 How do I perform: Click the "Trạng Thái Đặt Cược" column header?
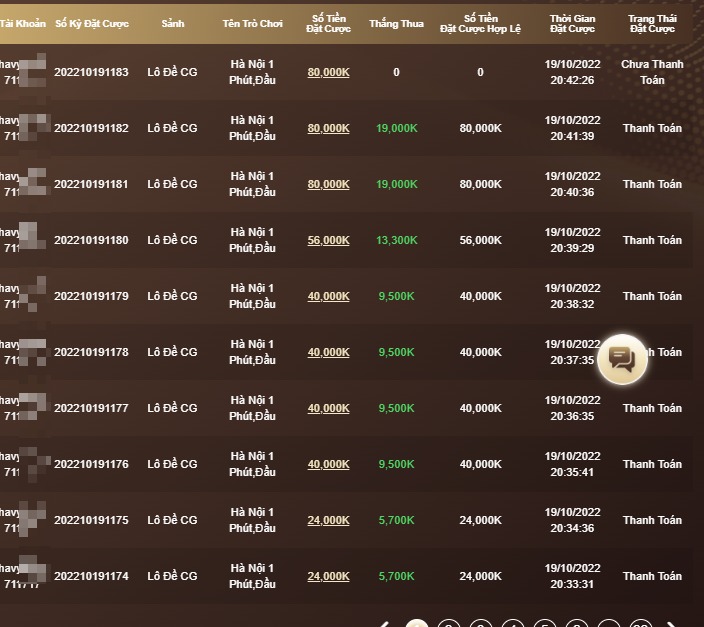tap(652, 23)
